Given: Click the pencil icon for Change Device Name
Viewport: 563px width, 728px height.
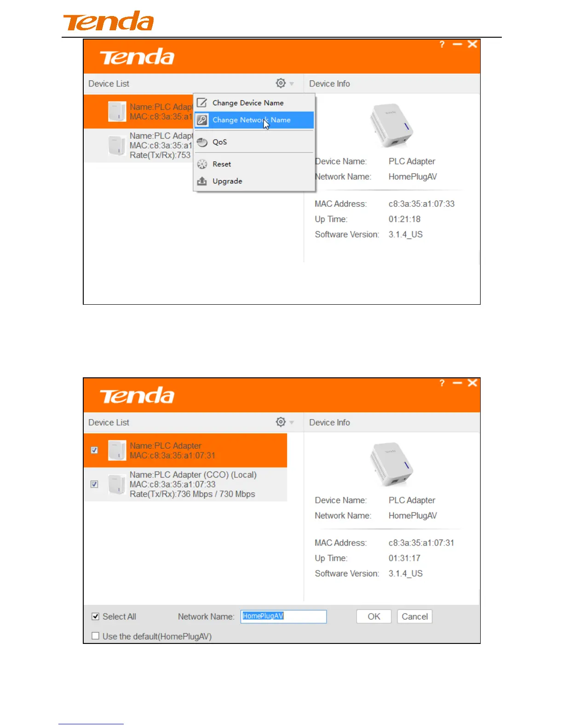Looking at the screenshot, I should click(202, 102).
